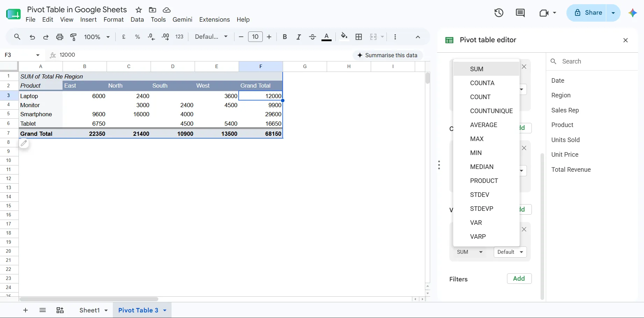The width and height of the screenshot is (644, 318).
Task: Format as currency with pound icon
Action: tap(124, 37)
